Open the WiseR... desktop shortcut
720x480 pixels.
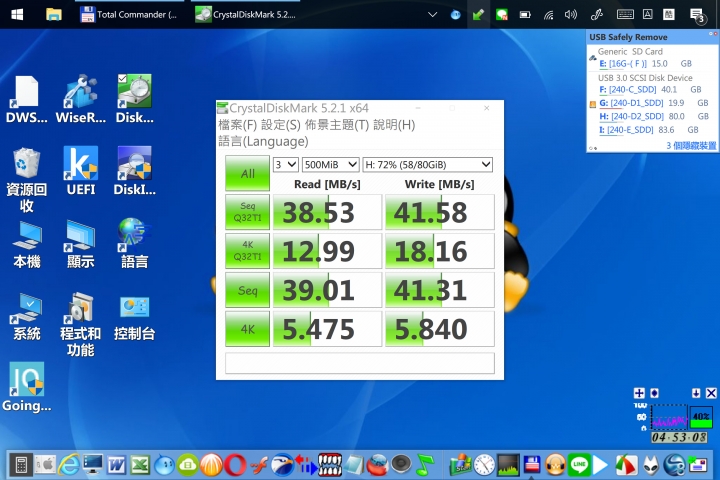[80, 99]
